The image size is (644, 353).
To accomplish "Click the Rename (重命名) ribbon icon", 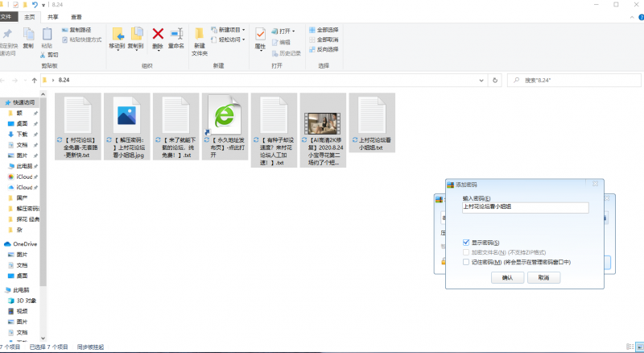I will 175,35.
